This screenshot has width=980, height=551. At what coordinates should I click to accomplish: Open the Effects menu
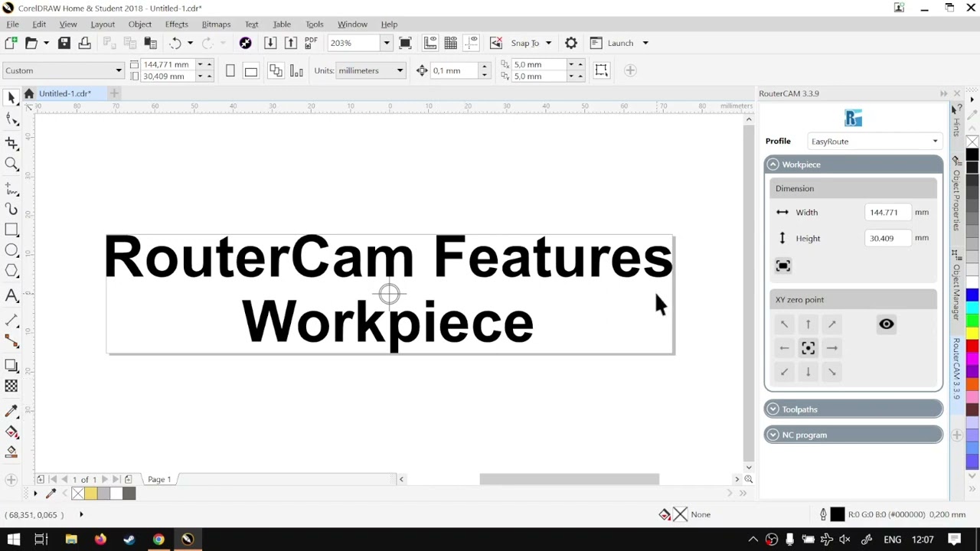pos(176,24)
